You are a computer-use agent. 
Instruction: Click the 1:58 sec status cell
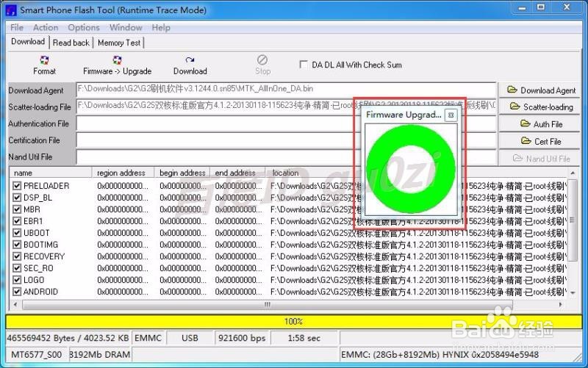[304, 338]
